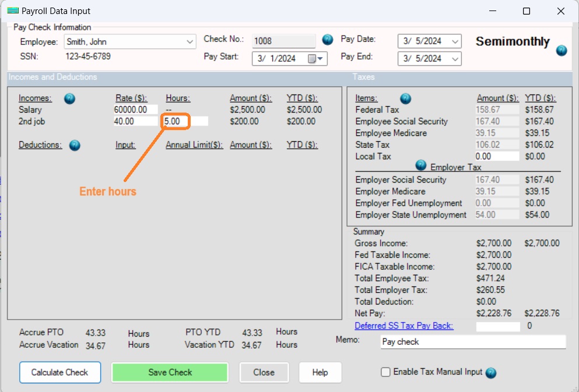Save the current paycheck
The width and height of the screenshot is (579, 392).
(169, 372)
